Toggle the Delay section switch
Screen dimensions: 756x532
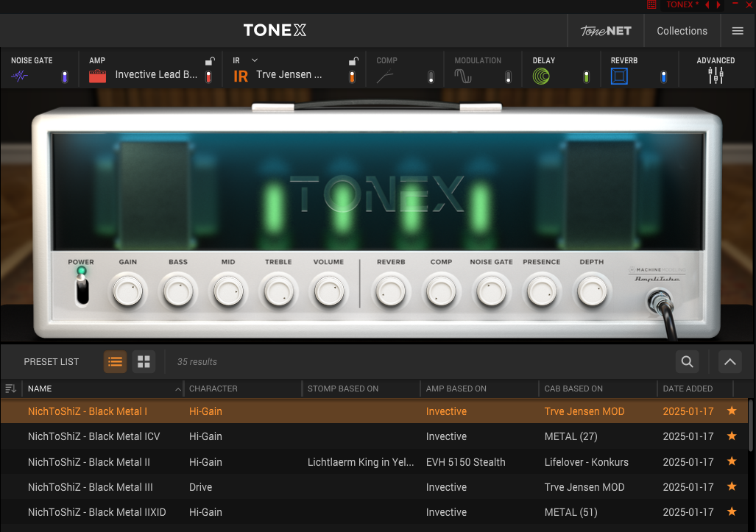coord(586,77)
